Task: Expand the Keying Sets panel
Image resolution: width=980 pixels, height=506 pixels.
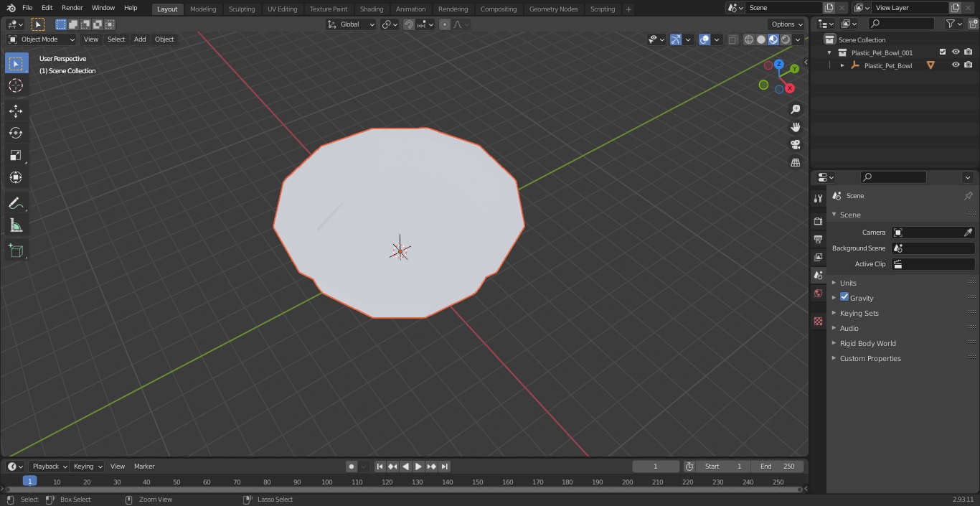Action: pos(859,313)
